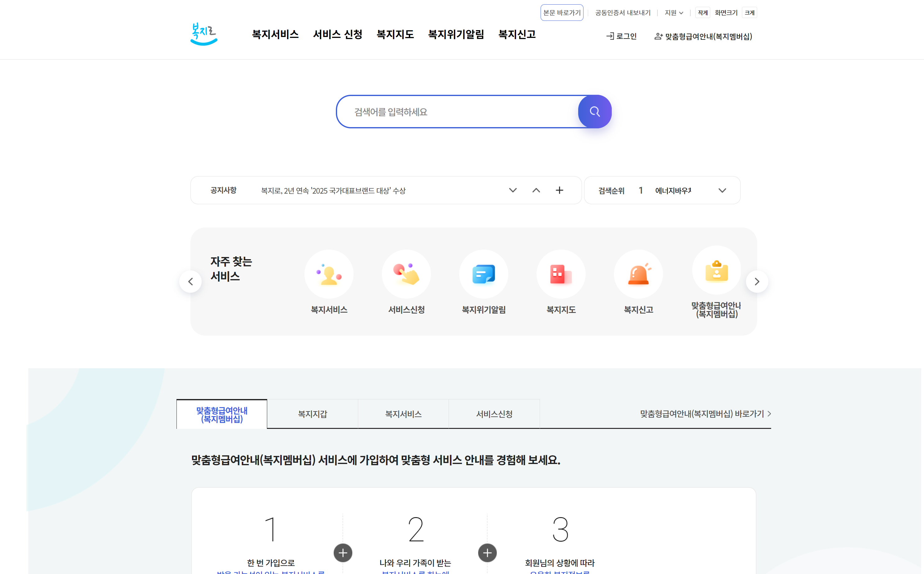This screenshot has width=924, height=574.
Task: Expand the 지원 dropdown
Action: [x=674, y=13]
